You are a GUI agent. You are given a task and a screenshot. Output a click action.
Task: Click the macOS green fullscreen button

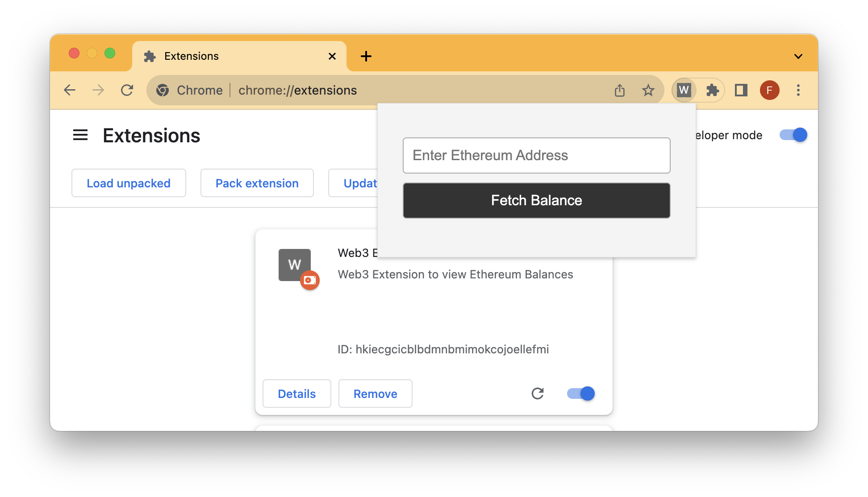coord(110,53)
